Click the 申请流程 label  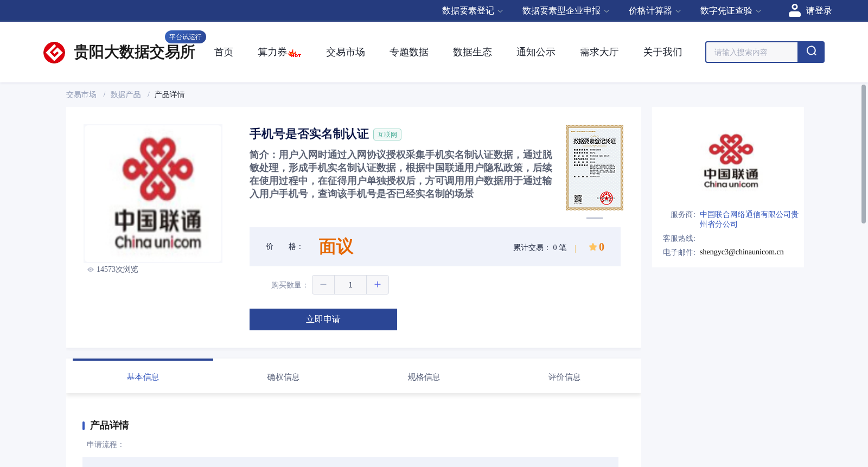106,445
